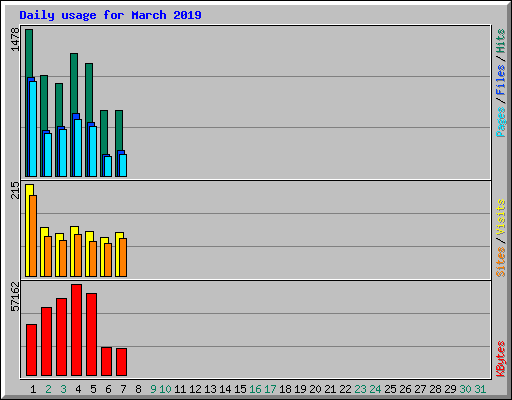This screenshot has width=512, height=400.
Task: Click the cyan Pages bar for day 6
Action: [108, 166]
